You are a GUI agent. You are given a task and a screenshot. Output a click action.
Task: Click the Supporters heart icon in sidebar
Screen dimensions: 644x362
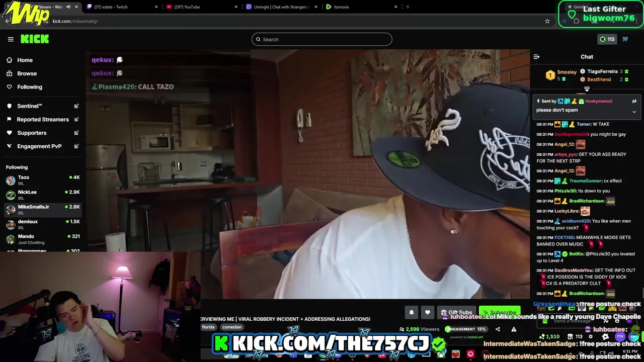tap(9, 133)
